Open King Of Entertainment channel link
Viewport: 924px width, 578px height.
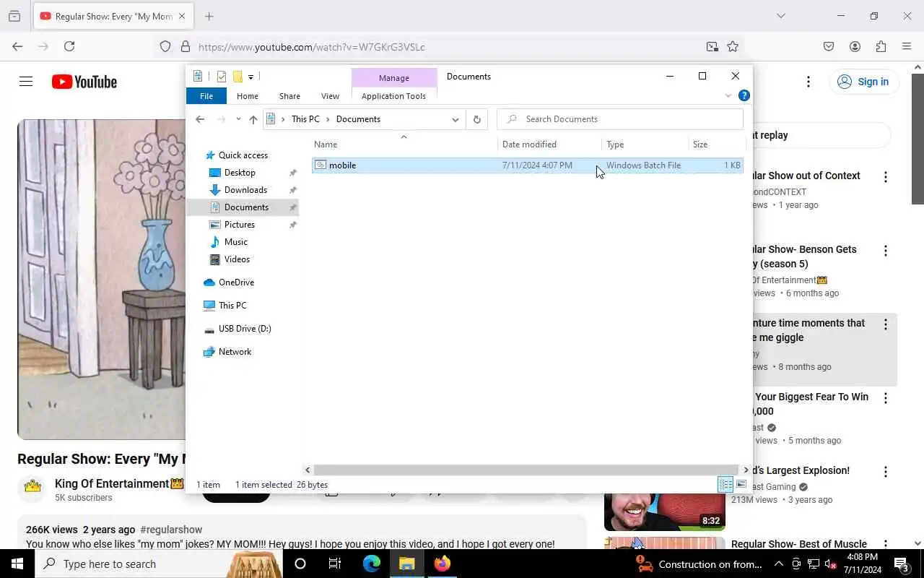coord(119,483)
